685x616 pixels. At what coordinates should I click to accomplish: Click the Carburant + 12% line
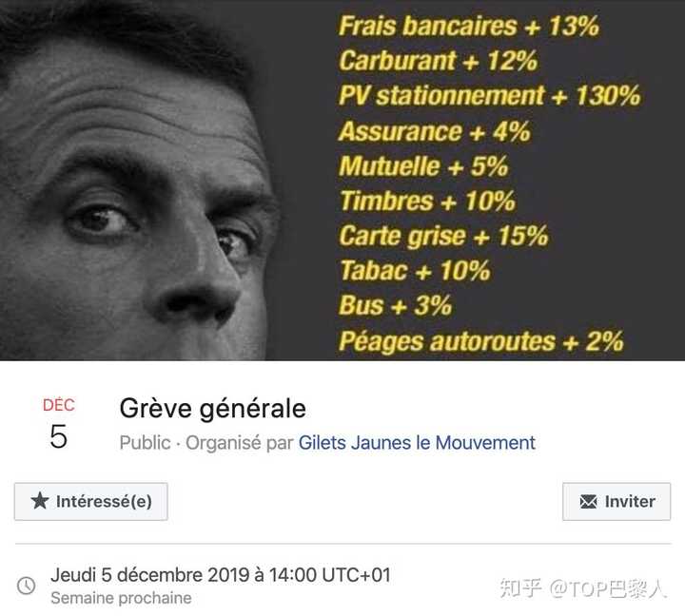pyautogui.click(x=438, y=61)
